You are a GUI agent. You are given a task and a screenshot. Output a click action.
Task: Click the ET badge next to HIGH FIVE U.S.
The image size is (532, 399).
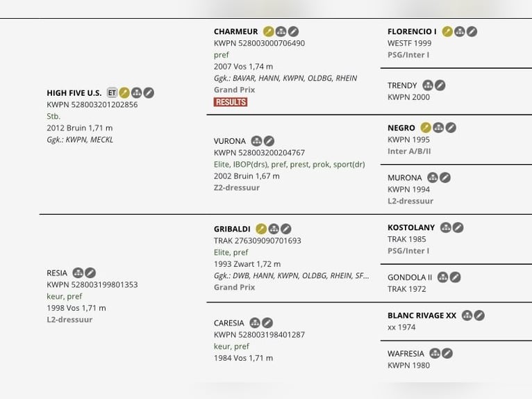[112, 92]
